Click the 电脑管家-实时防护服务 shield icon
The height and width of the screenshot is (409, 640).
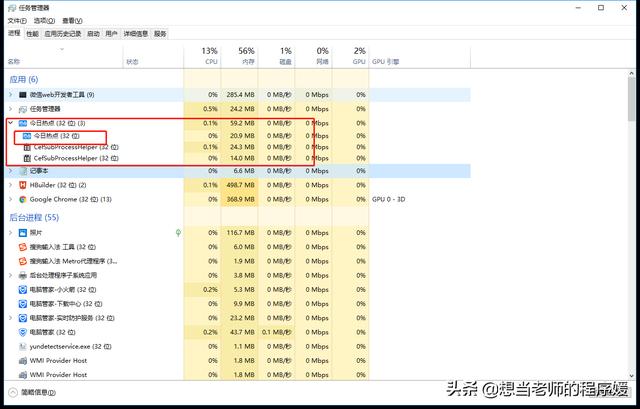point(23,318)
